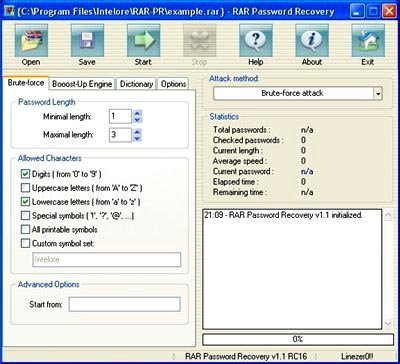This screenshot has width=400, height=364.
Task: Click the 'Elapsed time' statistic label
Action: point(236,182)
